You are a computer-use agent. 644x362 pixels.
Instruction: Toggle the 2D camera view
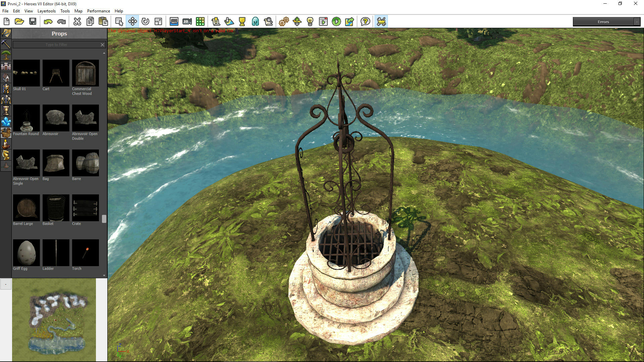pyautogui.click(x=187, y=22)
